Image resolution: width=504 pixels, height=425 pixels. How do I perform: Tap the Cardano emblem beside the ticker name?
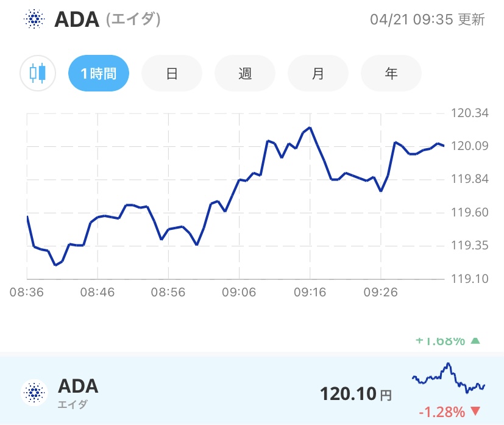[35, 20]
